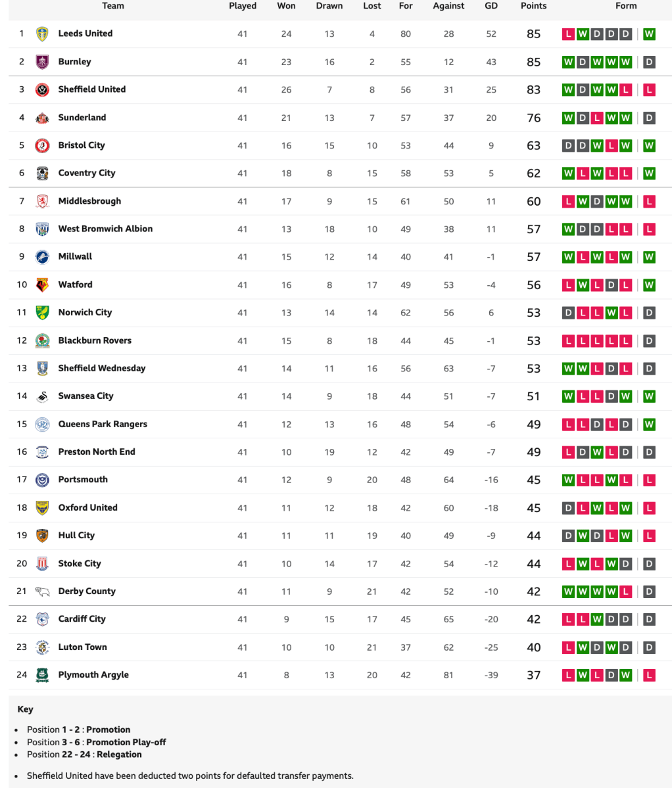672x788 pixels.
Task: Click the Watford badge icon
Action: (x=42, y=285)
